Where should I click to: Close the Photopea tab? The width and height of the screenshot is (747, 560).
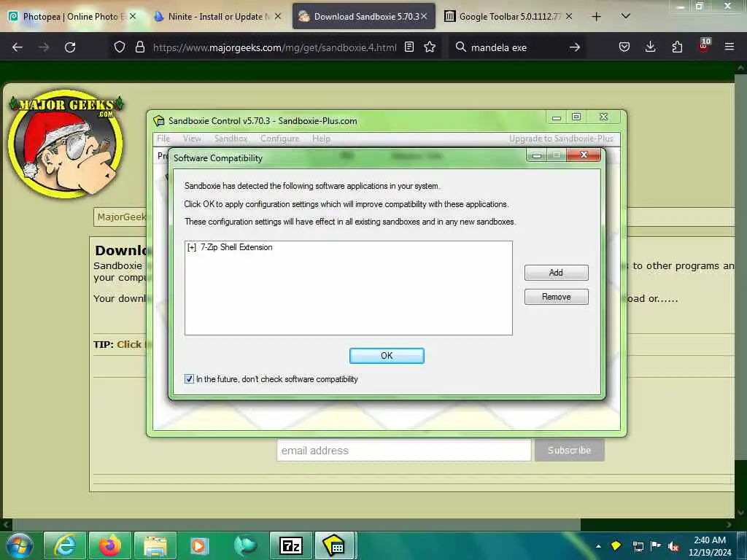133,16
